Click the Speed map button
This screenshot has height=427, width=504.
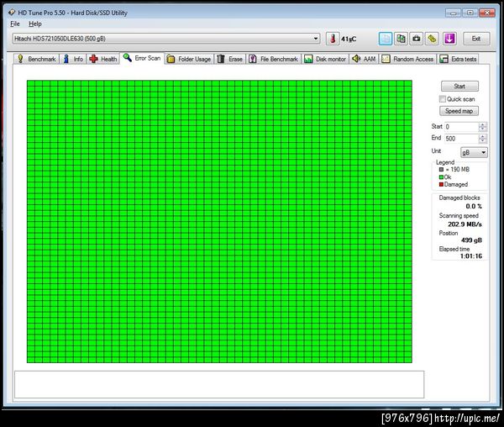[459, 111]
